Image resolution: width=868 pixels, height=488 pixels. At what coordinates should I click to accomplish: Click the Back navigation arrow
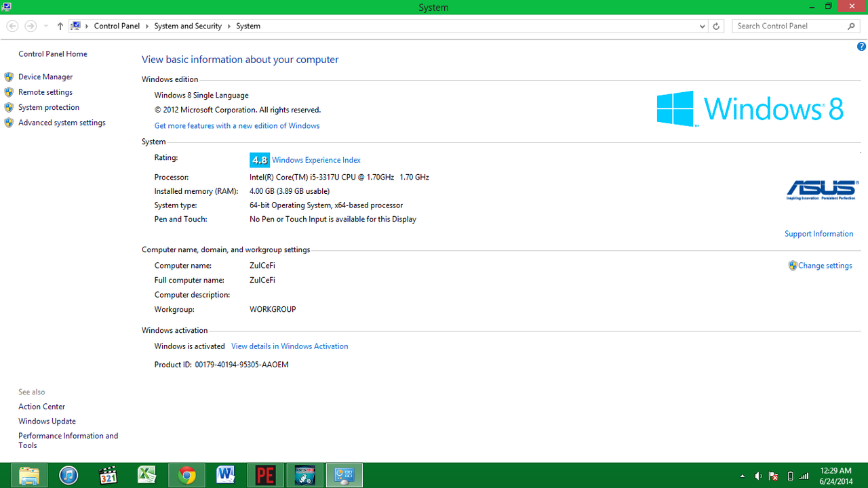(x=12, y=26)
